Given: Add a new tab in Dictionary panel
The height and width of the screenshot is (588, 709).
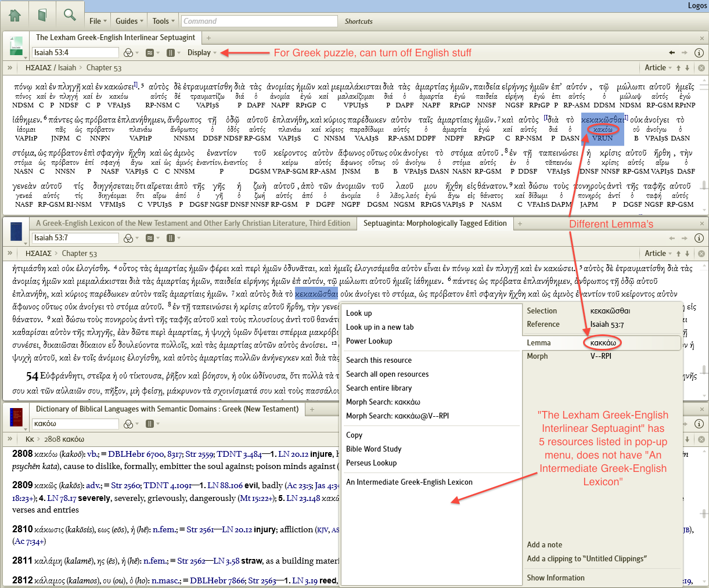Looking at the screenshot, I should pos(312,409).
